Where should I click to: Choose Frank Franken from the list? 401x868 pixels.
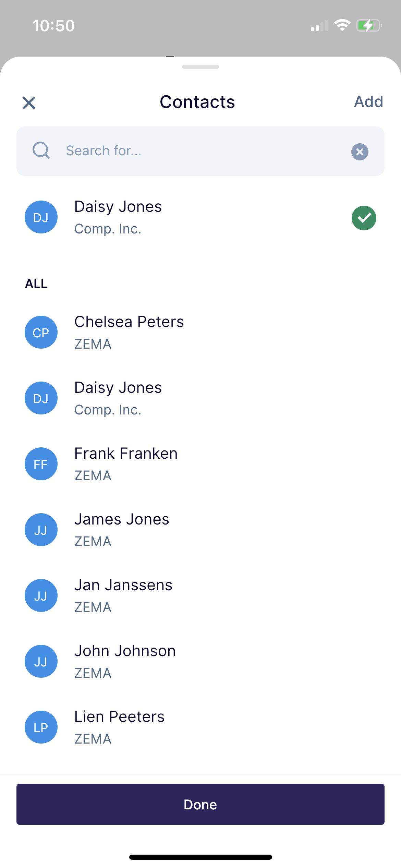pyautogui.click(x=200, y=464)
